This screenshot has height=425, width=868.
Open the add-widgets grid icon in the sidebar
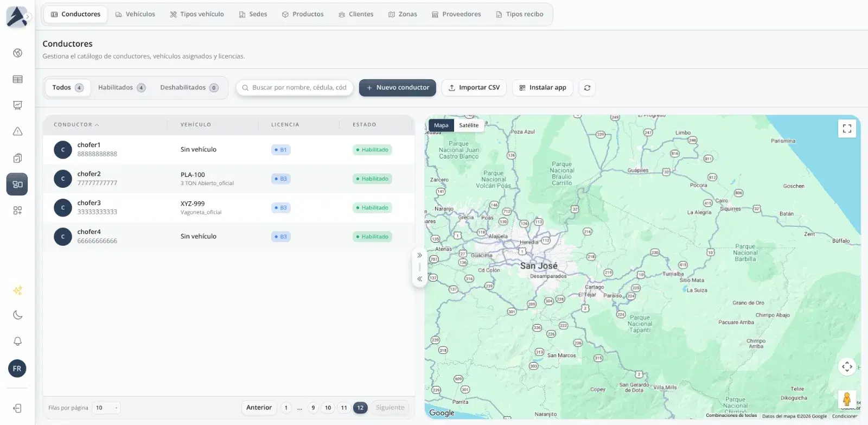pyautogui.click(x=17, y=211)
